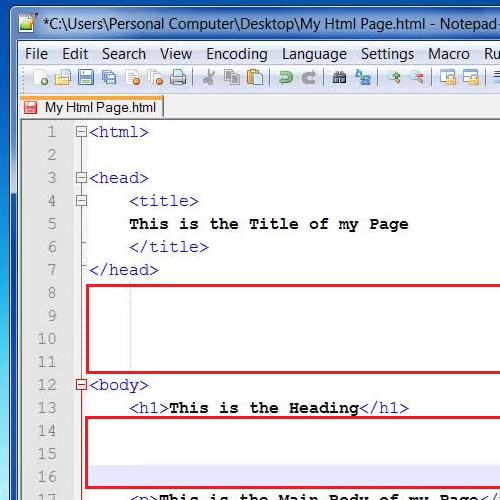Click the Save All icon in the toolbar
The width and height of the screenshot is (500, 500).
[x=109, y=78]
